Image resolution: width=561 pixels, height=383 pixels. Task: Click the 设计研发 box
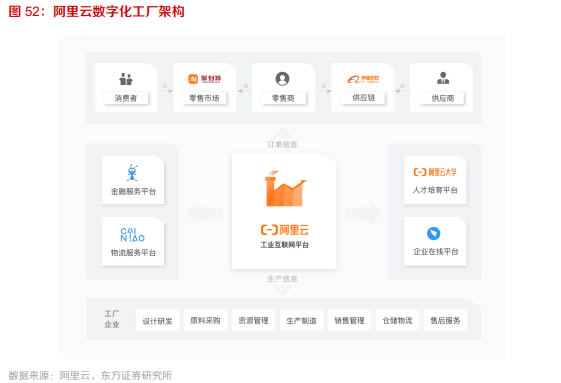pos(157,321)
